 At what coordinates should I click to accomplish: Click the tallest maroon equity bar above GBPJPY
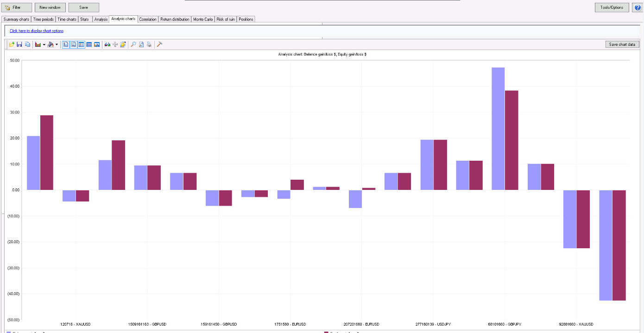click(x=511, y=140)
